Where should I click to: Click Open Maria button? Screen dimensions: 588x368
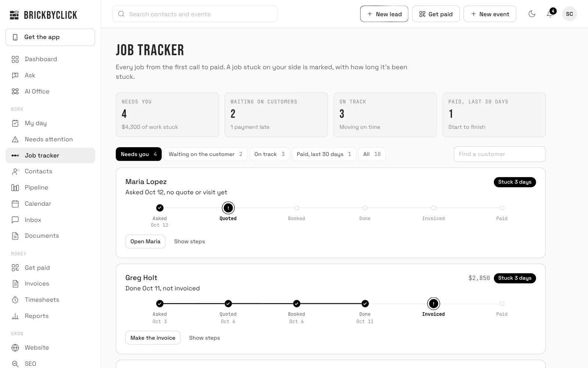click(146, 241)
